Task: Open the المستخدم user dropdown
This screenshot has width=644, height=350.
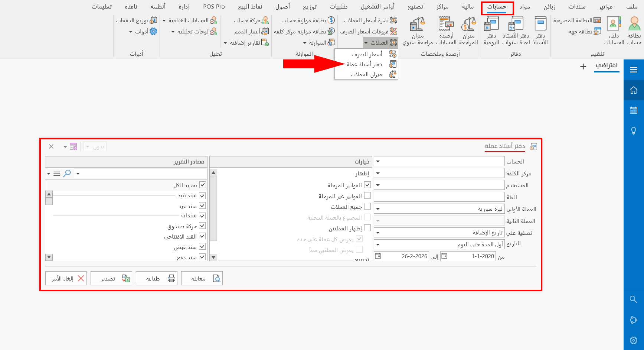Action: (x=378, y=185)
